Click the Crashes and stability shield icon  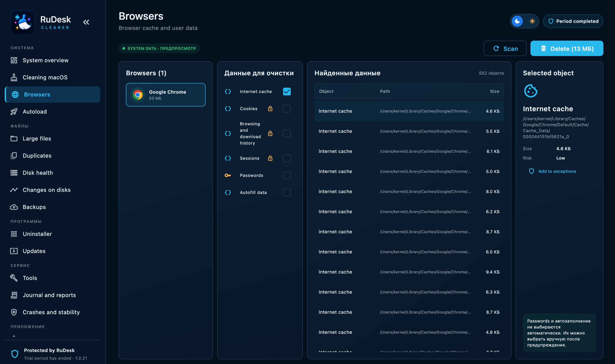point(14,312)
